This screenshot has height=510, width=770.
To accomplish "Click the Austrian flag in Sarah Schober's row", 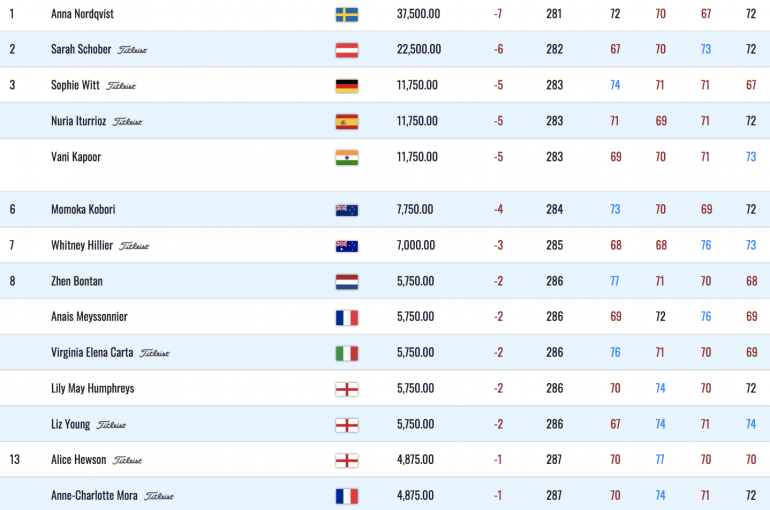I will coord(347,50).
